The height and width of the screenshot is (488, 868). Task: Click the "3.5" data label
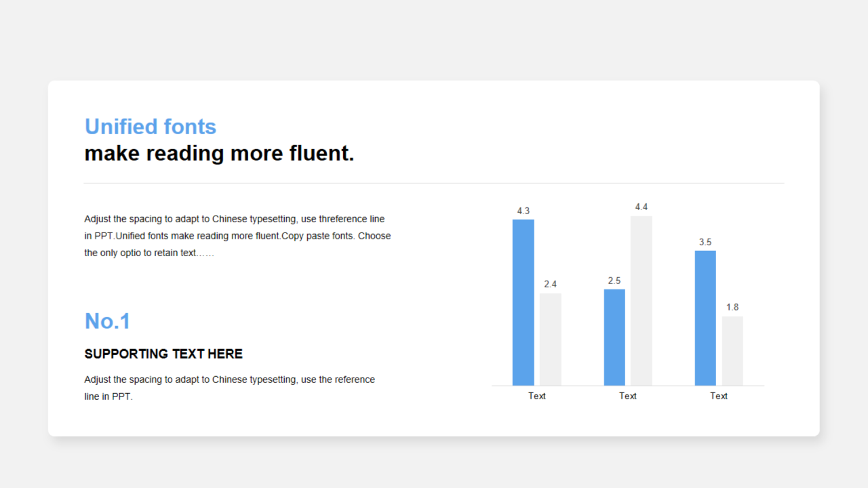705,242
